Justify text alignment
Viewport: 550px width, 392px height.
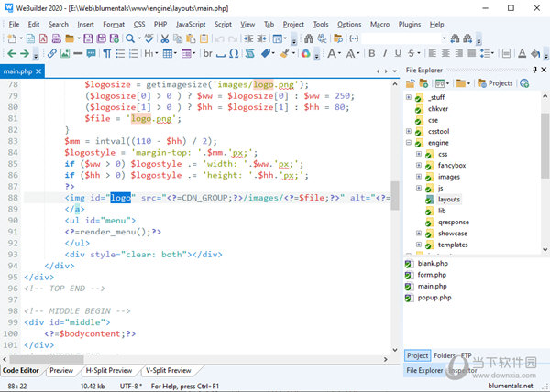[x=471, y=53]
